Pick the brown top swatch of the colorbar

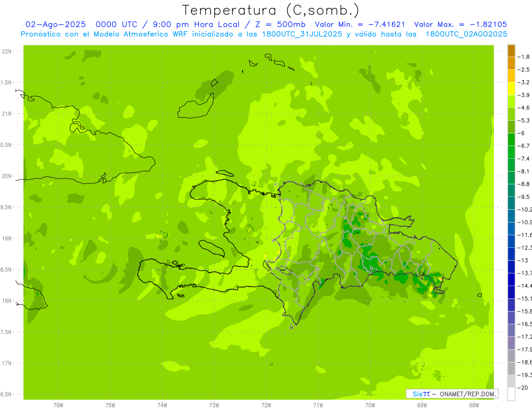pyautogui.click(x=511, y=51)
